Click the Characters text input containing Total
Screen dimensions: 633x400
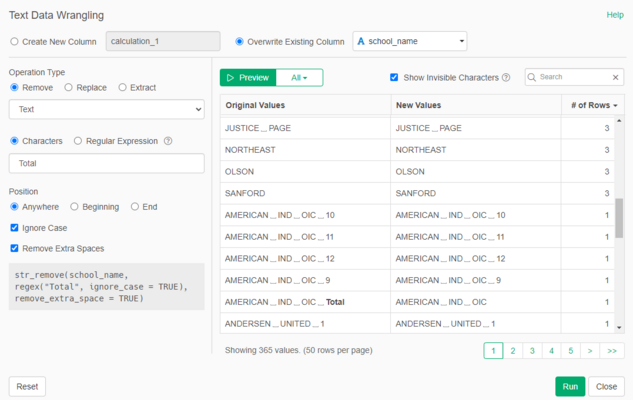pyautogui.click(x=106, y=163)
